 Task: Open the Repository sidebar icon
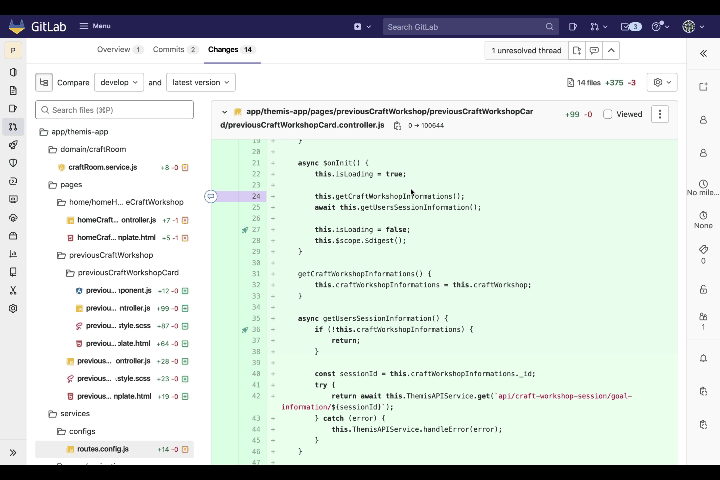(x=13, y=90)
